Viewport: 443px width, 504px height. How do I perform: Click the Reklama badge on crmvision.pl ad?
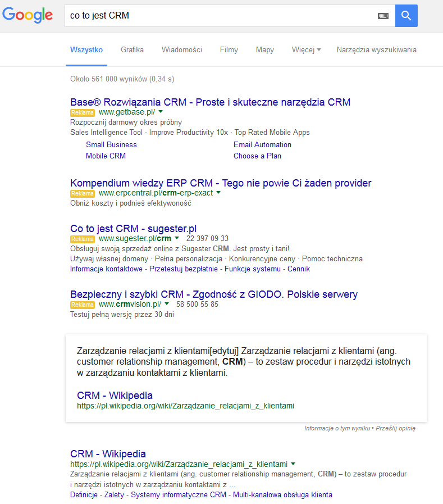83,305
